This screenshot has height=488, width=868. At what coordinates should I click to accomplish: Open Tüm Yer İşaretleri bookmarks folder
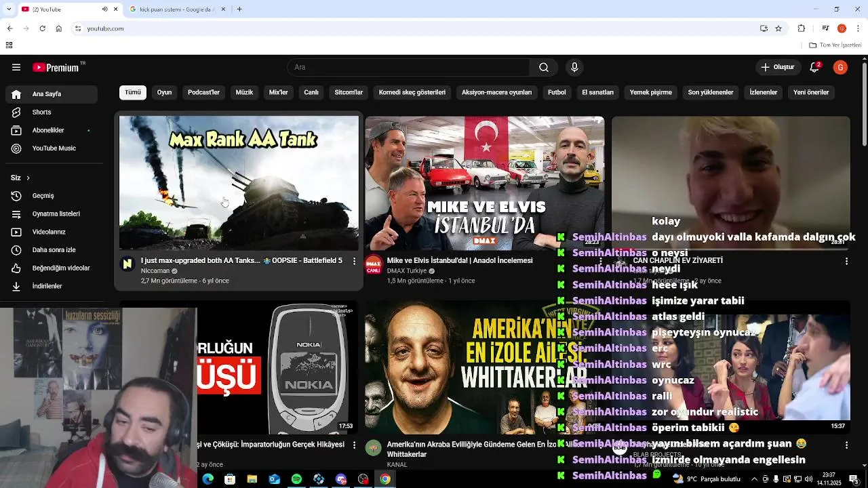pyautogui.click(x=835, y=45)
